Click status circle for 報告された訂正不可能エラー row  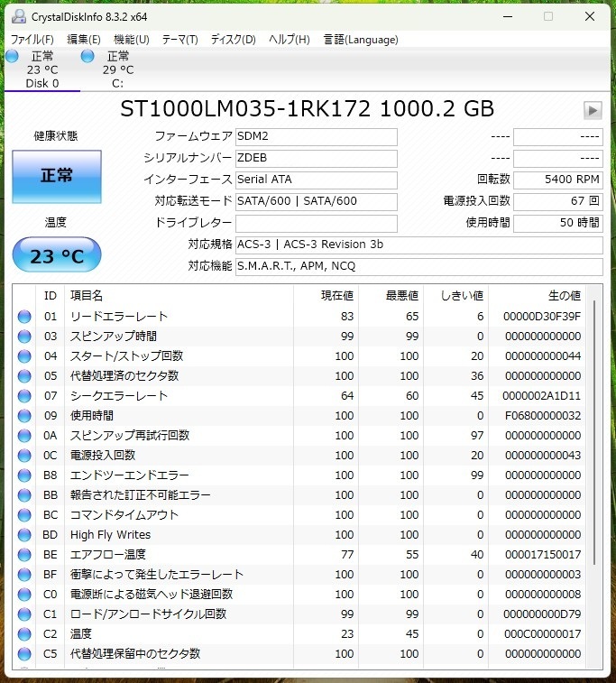click(24, 495)
